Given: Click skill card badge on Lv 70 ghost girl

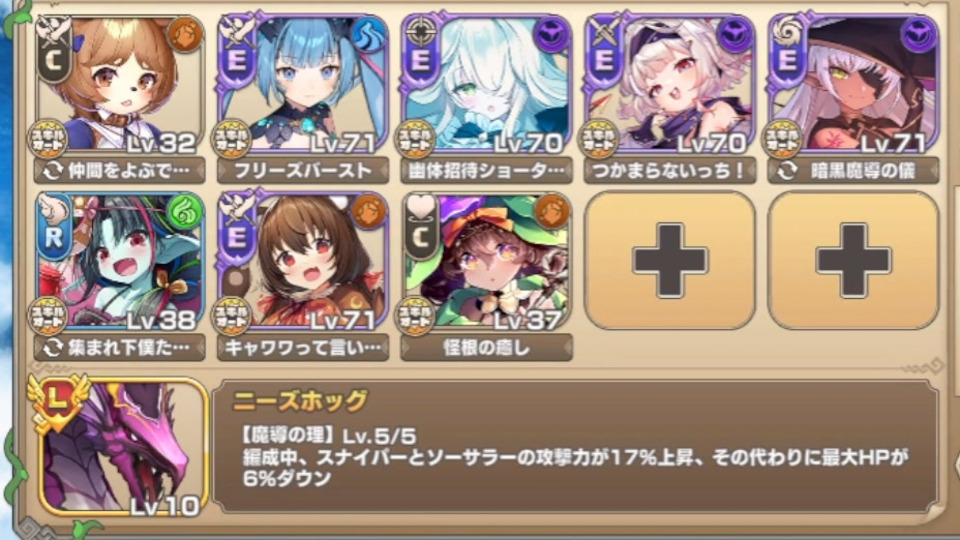Looking at the screenshot, I should pyautogui.click(x=416, y=140).
